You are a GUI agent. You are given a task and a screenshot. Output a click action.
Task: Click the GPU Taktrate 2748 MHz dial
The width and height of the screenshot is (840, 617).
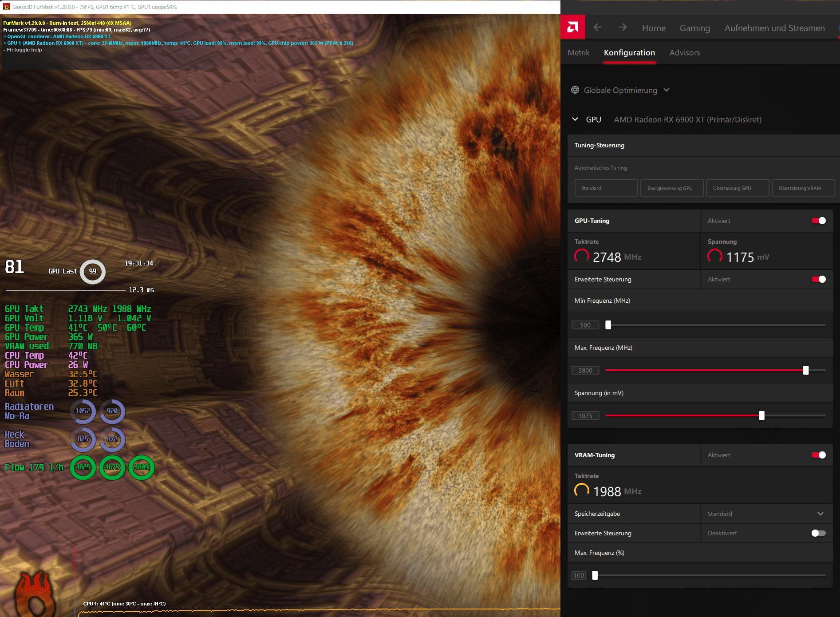click(582, 256)
